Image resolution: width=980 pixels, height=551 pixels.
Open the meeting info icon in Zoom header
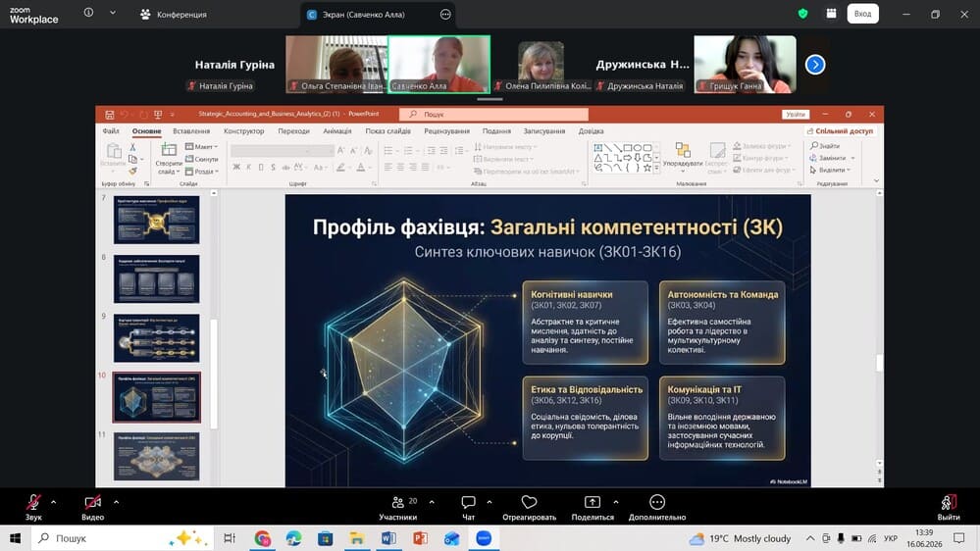88,13
